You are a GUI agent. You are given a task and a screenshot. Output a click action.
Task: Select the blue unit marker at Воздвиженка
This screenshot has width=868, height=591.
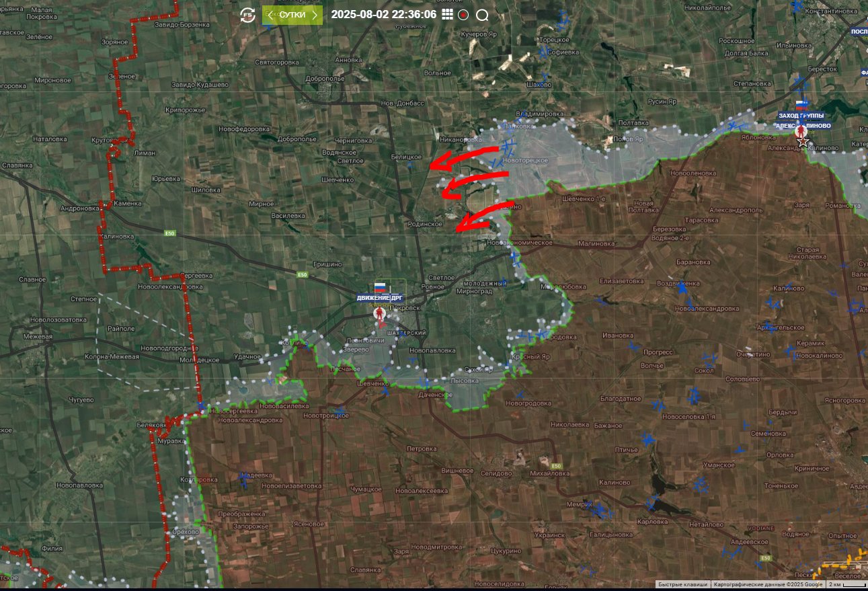681,287
